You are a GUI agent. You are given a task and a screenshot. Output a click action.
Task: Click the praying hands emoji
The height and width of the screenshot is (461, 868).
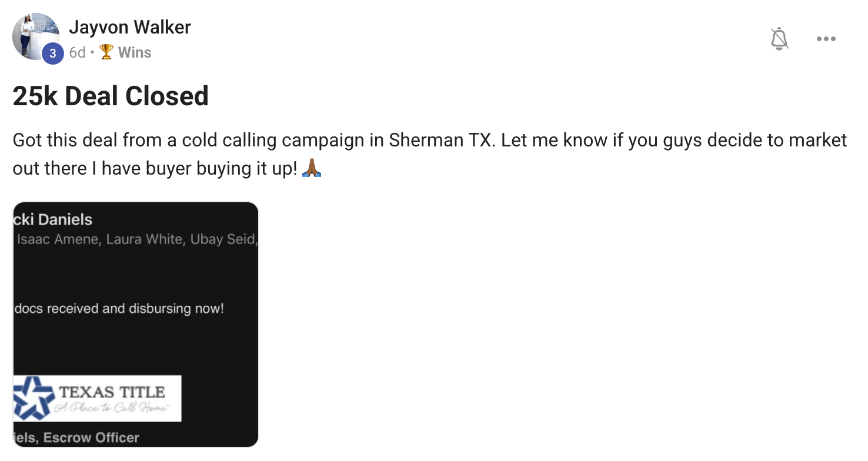[x=312, y=169]
